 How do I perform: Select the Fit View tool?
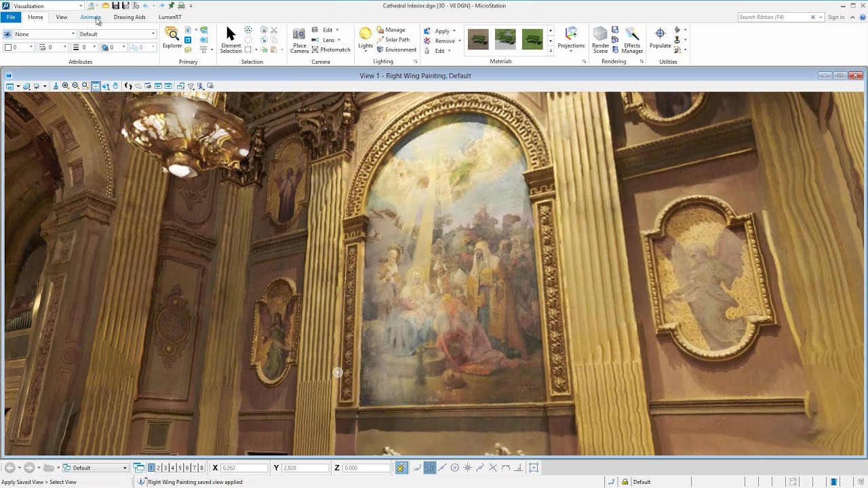96,86
